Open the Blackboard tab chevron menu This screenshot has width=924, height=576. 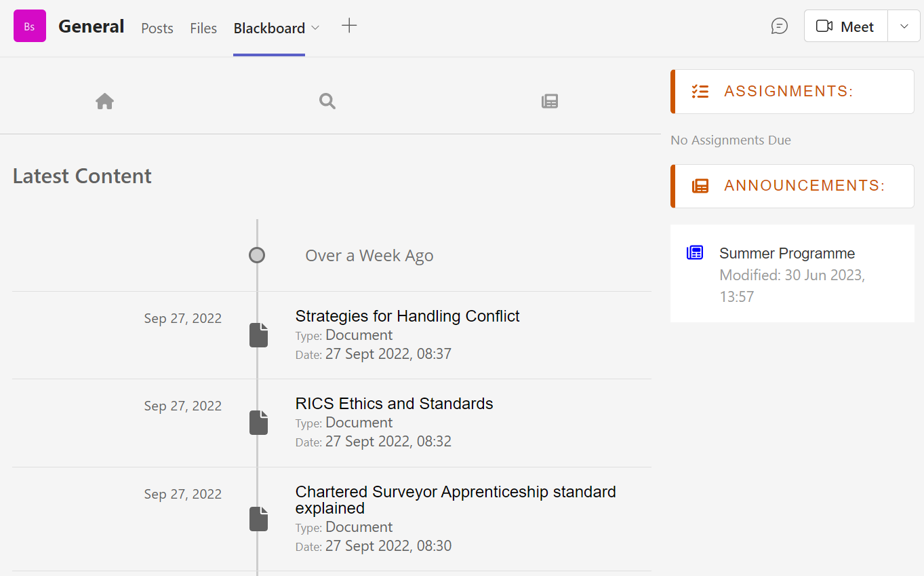click(x=315, y=28)
